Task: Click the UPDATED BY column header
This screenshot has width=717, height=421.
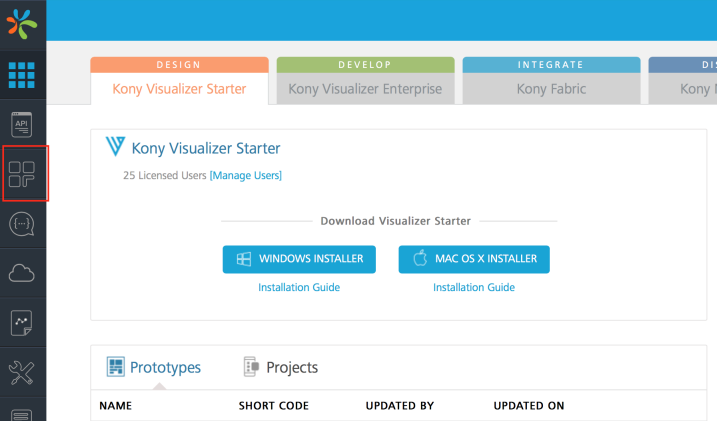Action: click(400, 405)
